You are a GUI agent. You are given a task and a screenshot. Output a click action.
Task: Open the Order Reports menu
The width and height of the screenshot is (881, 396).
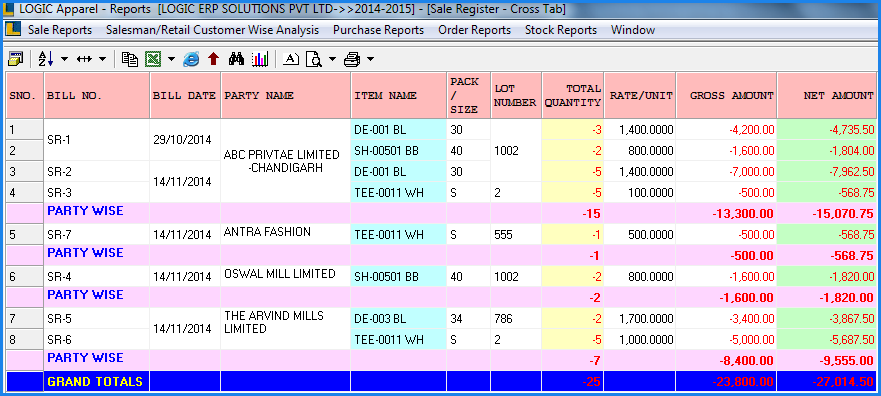(x=475, y=30)
